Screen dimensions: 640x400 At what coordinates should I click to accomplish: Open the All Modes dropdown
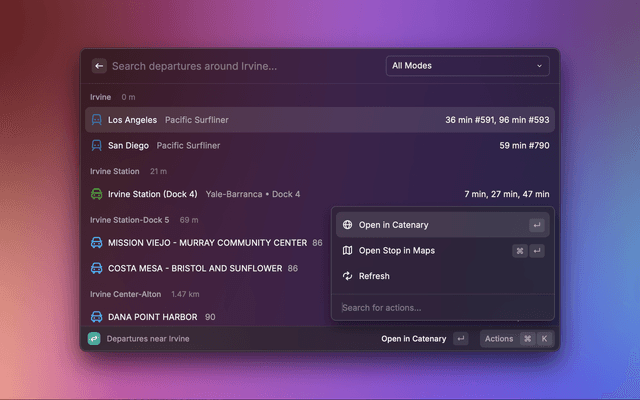(x=467, y=66)
